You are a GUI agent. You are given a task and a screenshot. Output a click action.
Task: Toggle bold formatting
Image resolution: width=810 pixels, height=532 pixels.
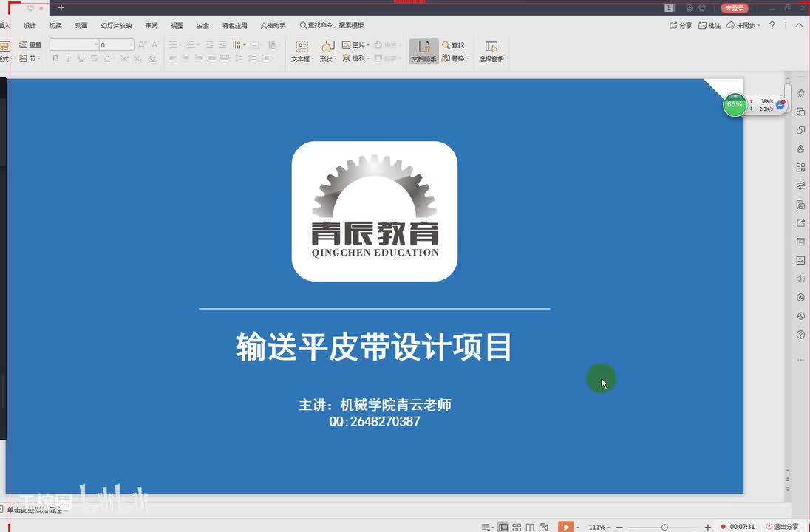click(x=55, y=58)
